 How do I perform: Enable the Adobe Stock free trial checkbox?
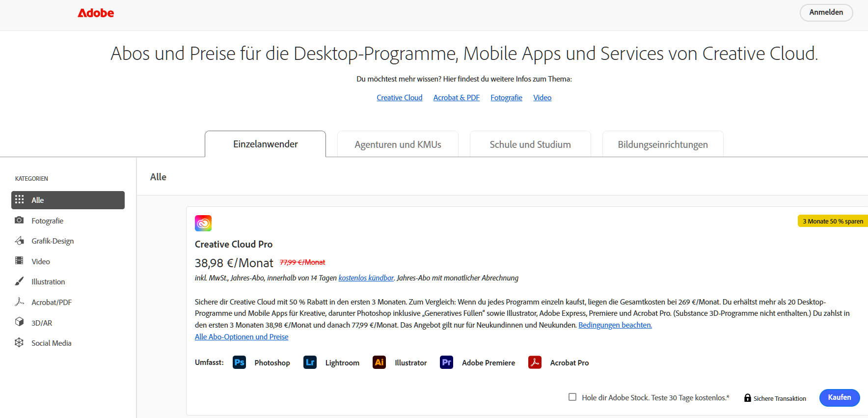pyautogui.click(x=572, y=397)
